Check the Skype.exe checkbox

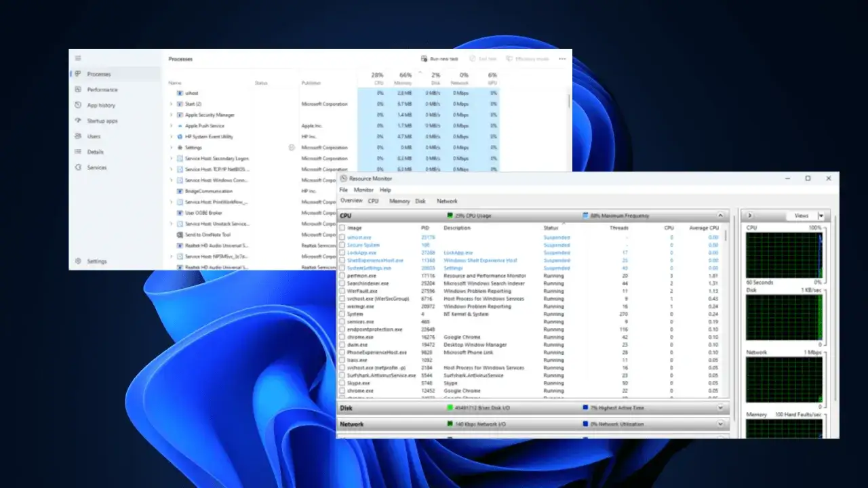342,383
